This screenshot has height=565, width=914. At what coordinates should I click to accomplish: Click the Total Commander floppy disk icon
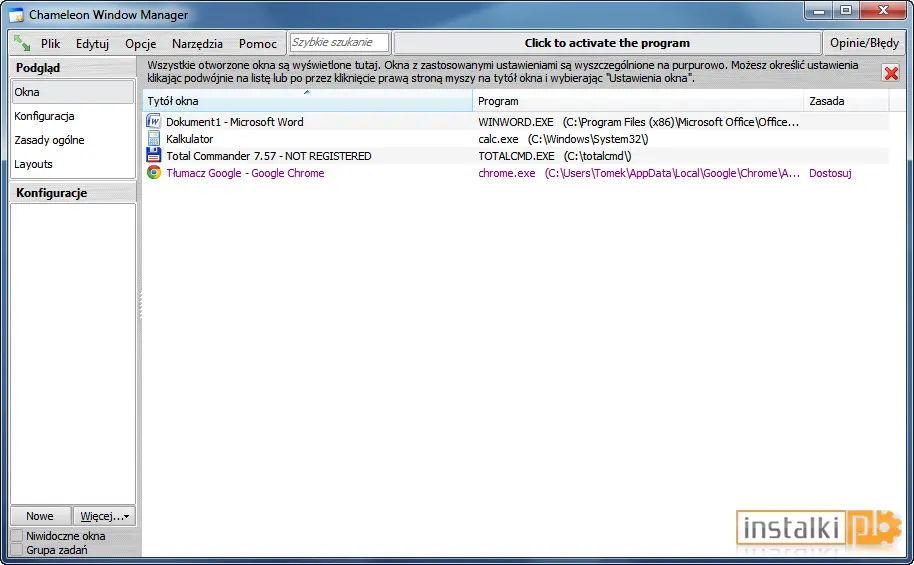[x=153, y=156]
